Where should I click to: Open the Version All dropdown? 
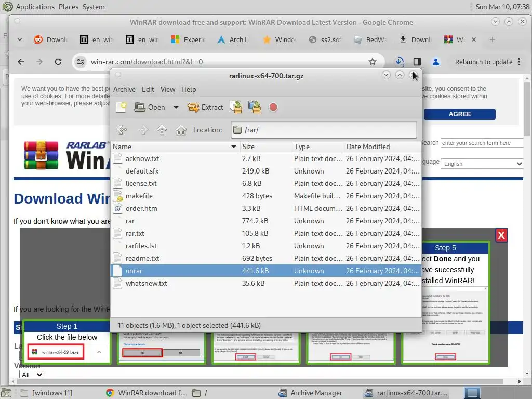32,374
